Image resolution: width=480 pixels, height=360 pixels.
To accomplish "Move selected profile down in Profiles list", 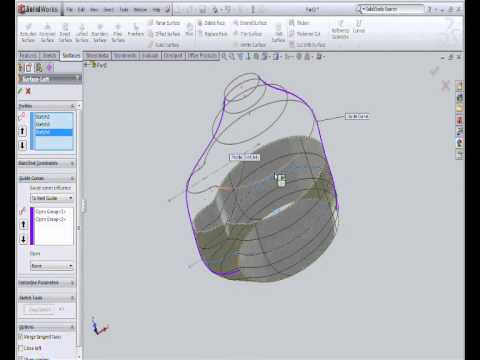I will pos(22,145).
